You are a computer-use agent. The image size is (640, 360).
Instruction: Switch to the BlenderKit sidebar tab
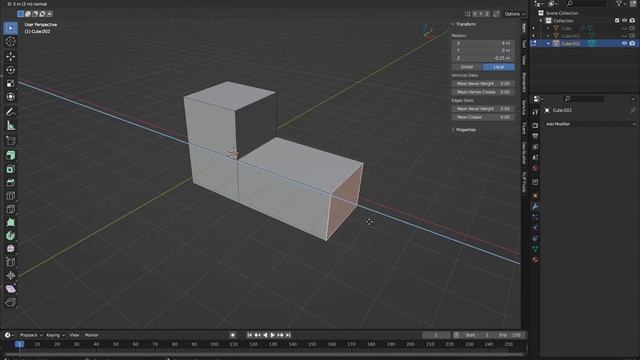click(x=524, y=82)
